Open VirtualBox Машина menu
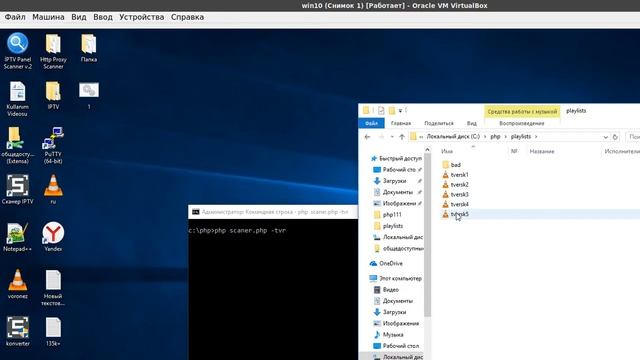 point(48,17)
